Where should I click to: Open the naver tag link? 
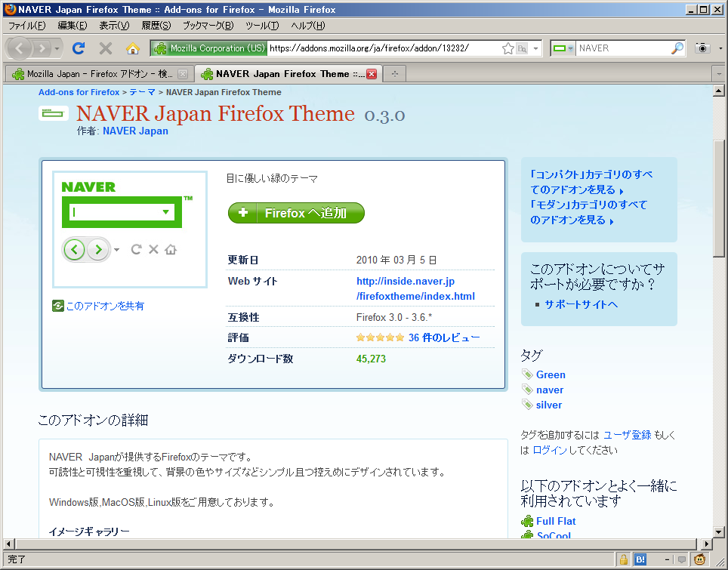[x=550, y=390]
